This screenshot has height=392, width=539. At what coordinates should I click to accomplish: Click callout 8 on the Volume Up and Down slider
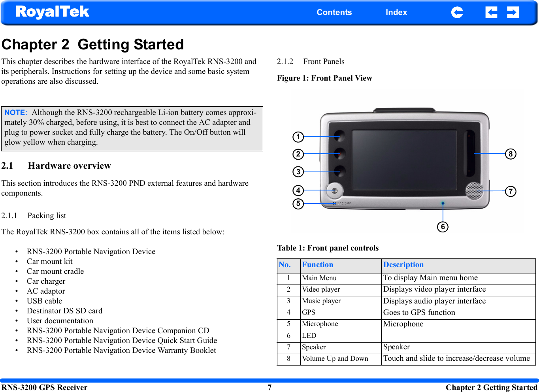(x=511, y=154)
